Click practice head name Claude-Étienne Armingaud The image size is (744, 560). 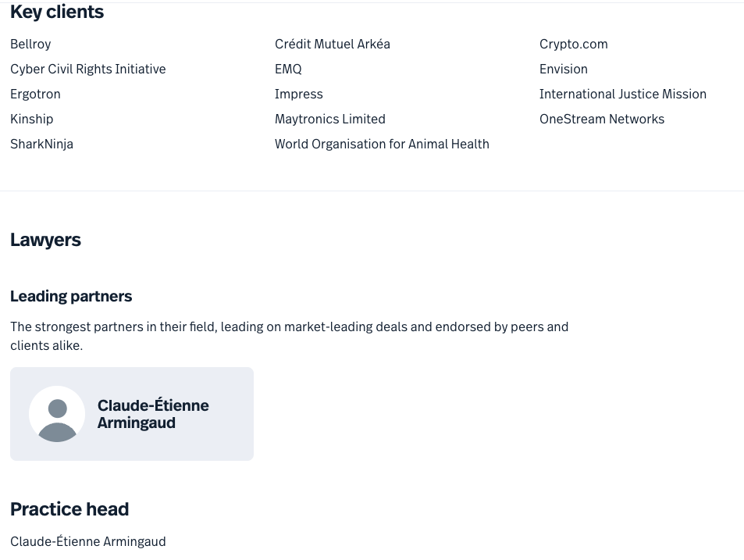coord(87,541)
